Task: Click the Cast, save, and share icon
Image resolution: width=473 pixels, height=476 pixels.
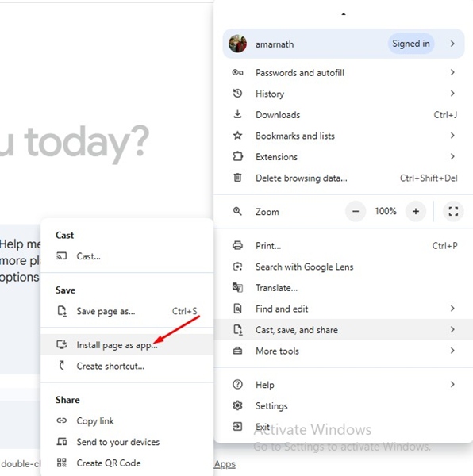Action: tap(237, 330)
